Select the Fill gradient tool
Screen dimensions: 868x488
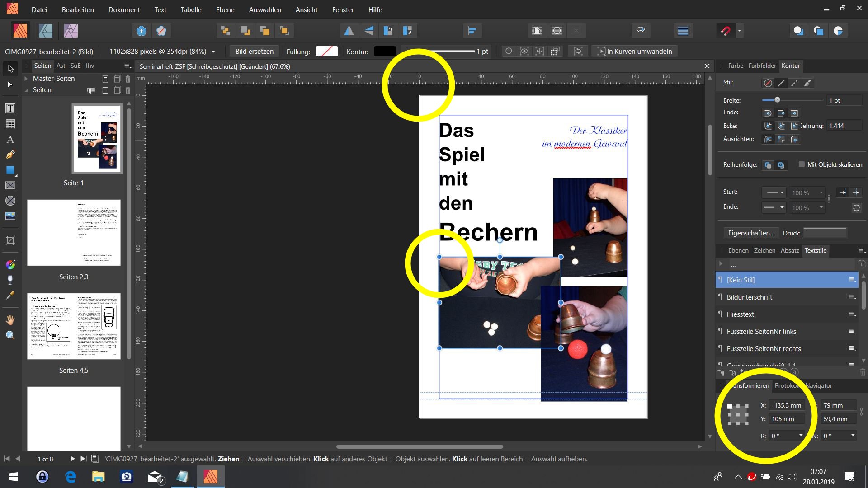coord(10,265)
